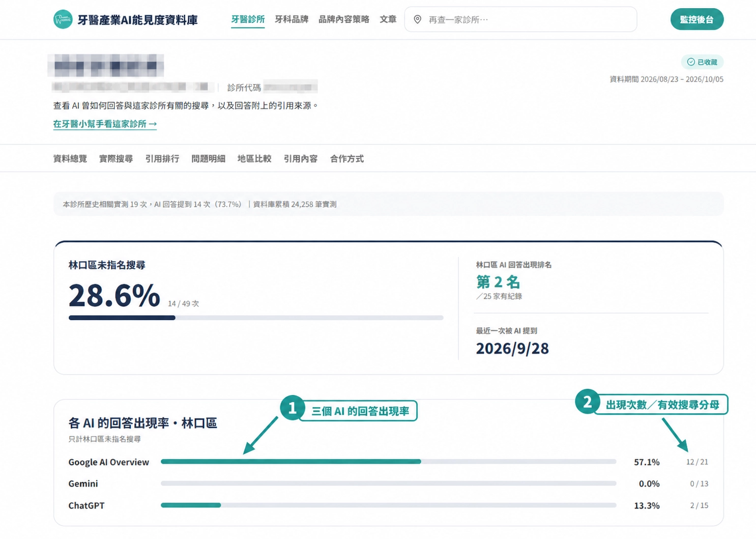Viewport: 756px width, 539px height.
Task: Click the Gemini row label
Action: coord(83,484)
